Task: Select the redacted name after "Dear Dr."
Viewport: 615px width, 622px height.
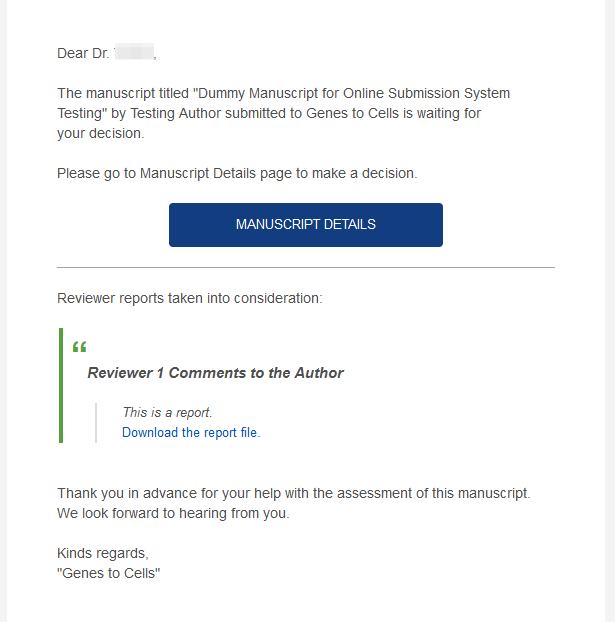Action: click(134, 52)
